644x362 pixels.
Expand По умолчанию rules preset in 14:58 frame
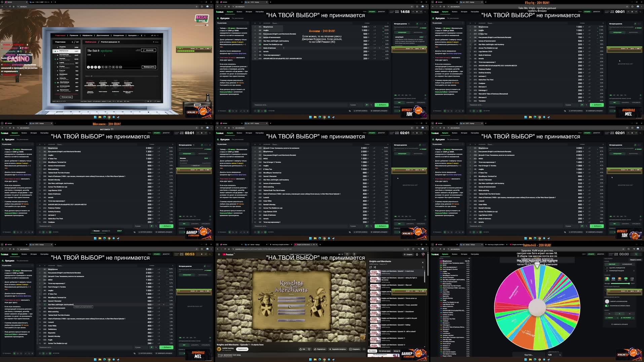click(x=232, y=23)
